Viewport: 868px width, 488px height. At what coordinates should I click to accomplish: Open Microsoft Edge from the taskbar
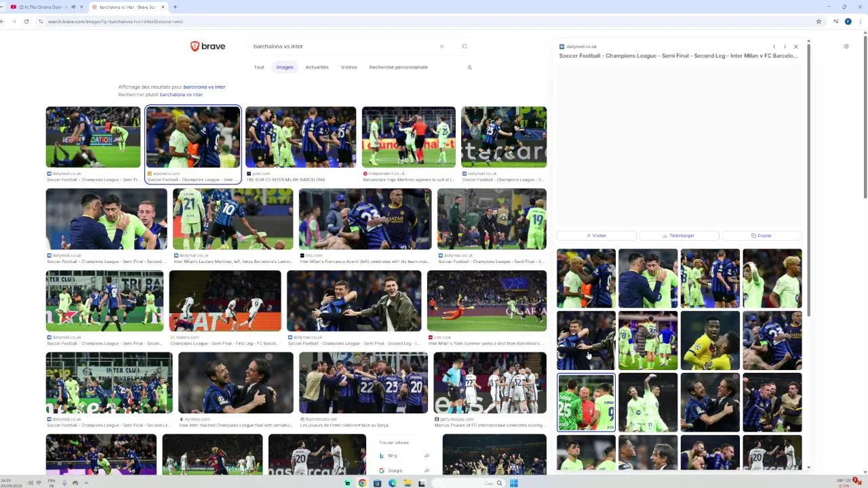click(x=392, y=483)
